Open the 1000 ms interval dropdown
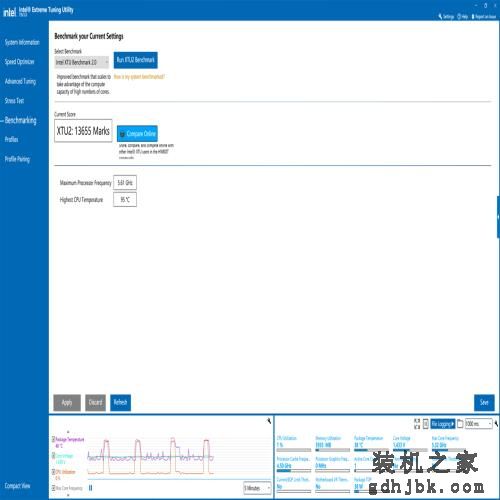Screen dimensions: 500x500 click(x=478, y=424)
